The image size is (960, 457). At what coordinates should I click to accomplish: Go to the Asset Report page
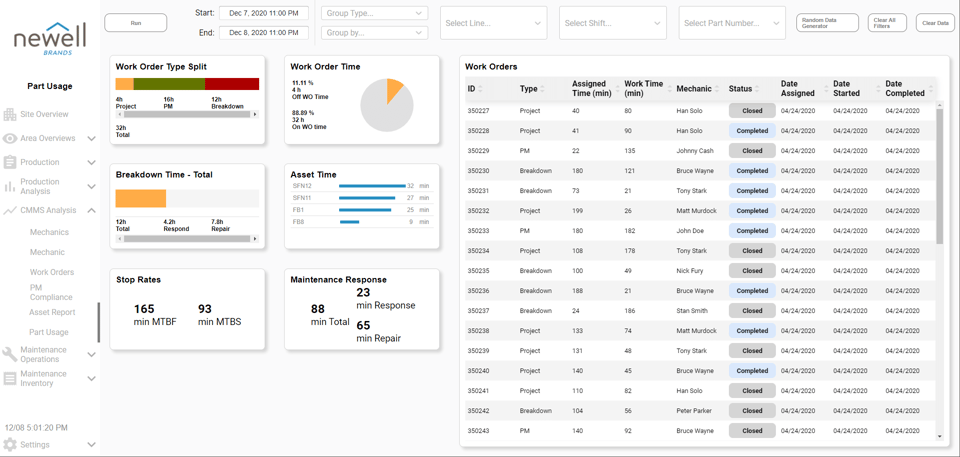point(52,313)
